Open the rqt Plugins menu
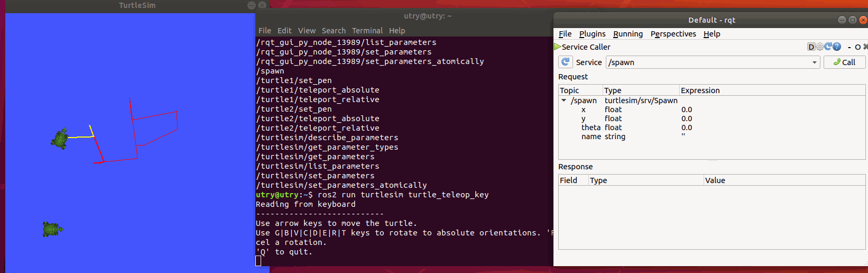 592,34
